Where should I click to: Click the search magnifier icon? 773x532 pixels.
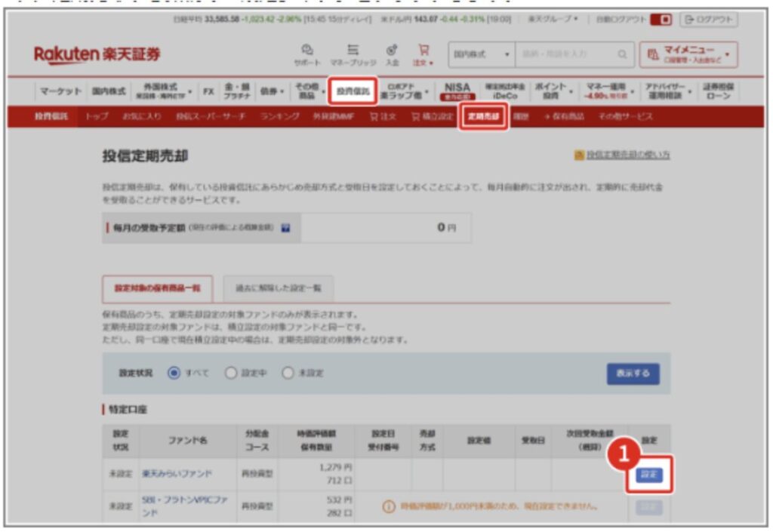pyautogui.click(x=621, y=54)
